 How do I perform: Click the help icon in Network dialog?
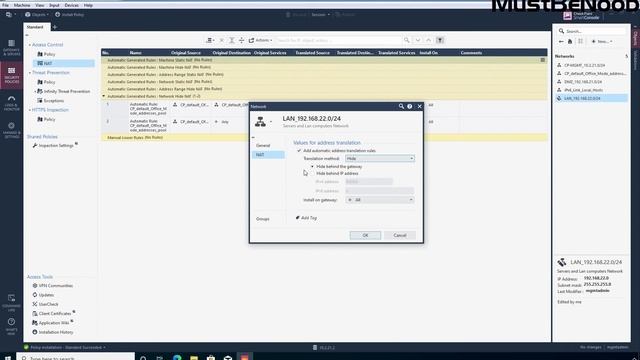click(x=410, y=106)
